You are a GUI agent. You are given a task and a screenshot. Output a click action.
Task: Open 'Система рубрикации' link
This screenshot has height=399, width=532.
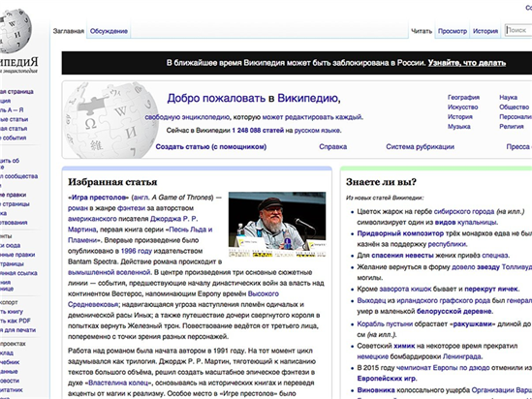click(420, 147)
